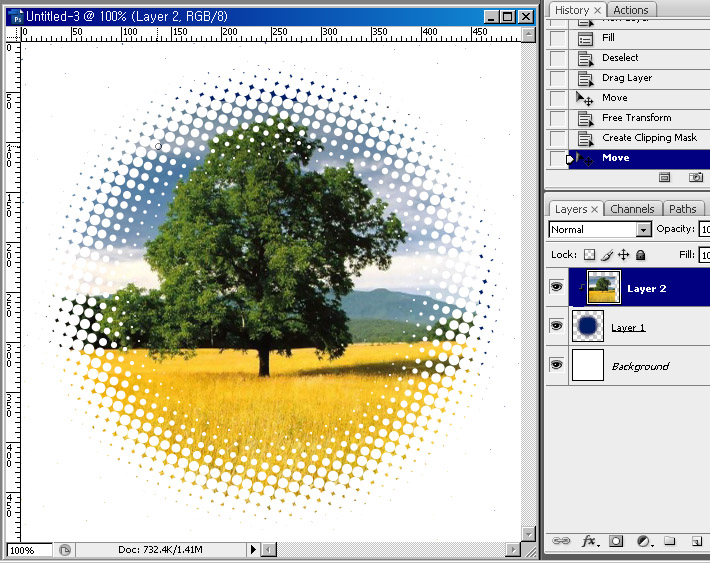Select the Free Transform history state
The width and height of the screenshot is (710, 563).
[x=639, y=118]
